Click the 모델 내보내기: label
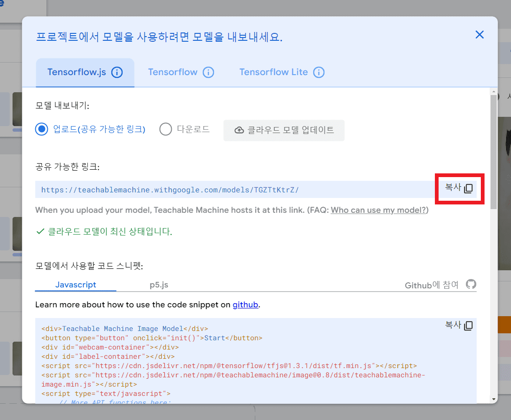 point(62,106)
